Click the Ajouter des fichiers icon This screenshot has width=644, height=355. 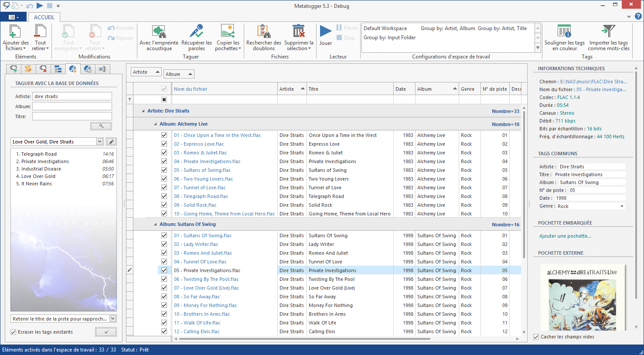pyautogui.click(x=15, y=32)
